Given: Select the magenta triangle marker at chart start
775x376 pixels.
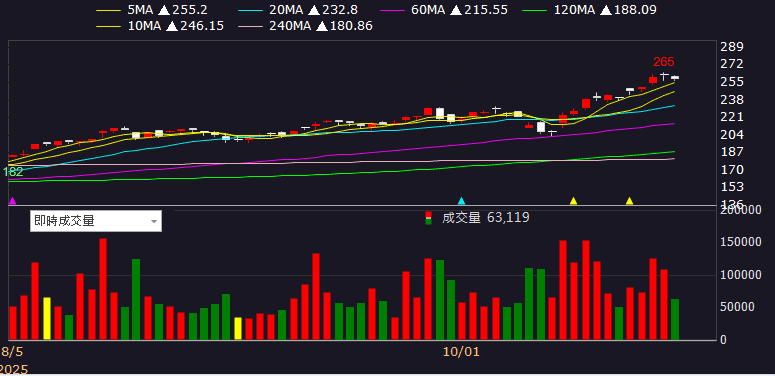Looking at the screenshot, I should (x=13, y=201).
